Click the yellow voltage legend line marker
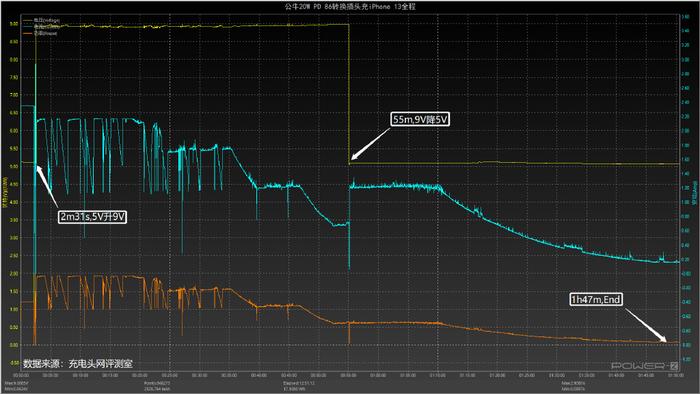The height and width of the screenshot is (394, 700). [28, 20]
